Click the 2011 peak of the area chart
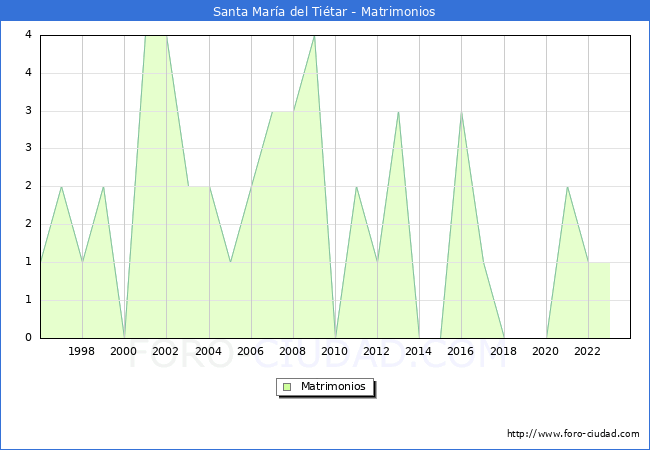650x450 pixels. (x=356, y=187)
